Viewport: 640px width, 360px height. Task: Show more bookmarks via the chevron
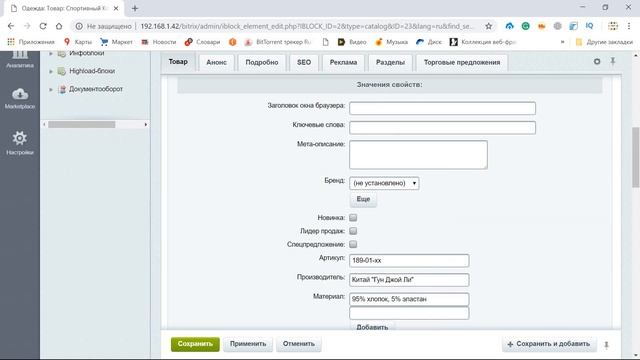point(562,42)
